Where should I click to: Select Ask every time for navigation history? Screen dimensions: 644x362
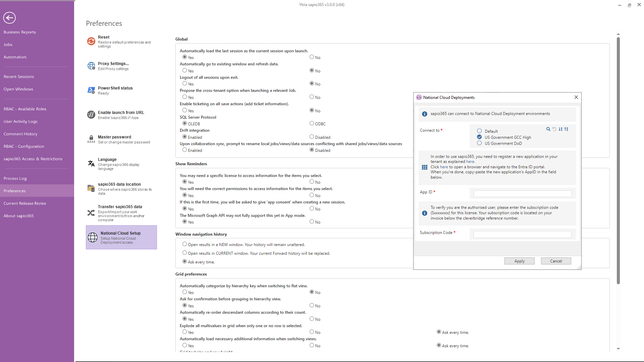click(x=184, y=261)
